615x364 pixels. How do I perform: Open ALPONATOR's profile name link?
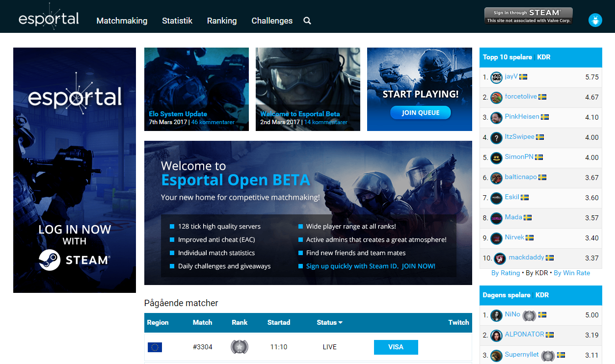tap(524, 335)
